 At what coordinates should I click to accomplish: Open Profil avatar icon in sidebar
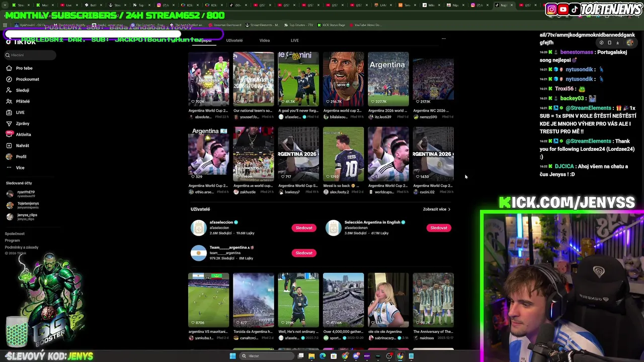click(9, 156)
